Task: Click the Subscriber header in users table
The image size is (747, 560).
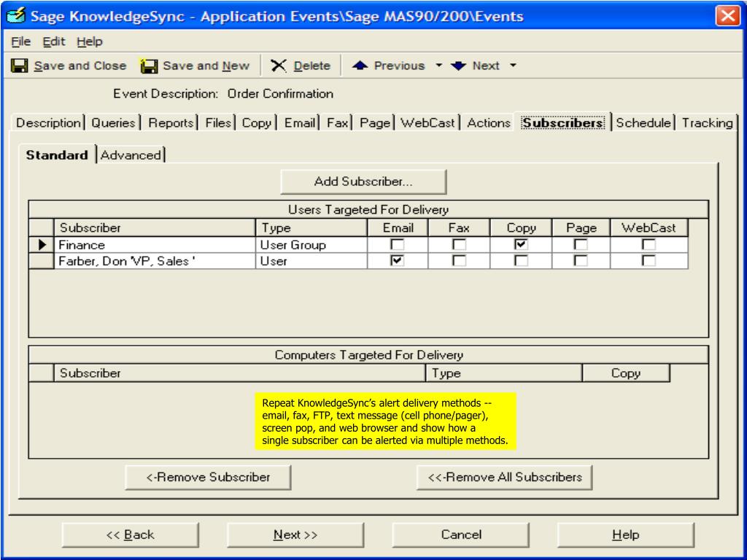Action: click(x=155, y=227)
